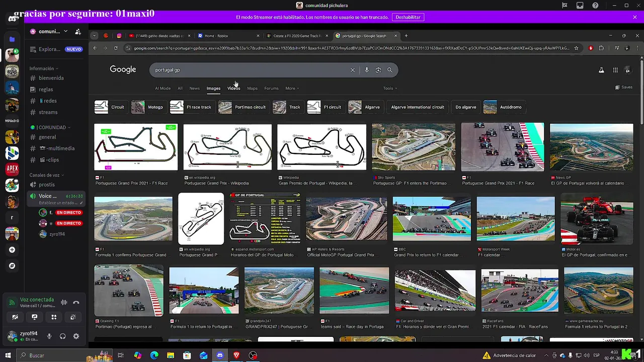
Task: Turn on camera in Discord voice panel
Action: tap(15, 317)
